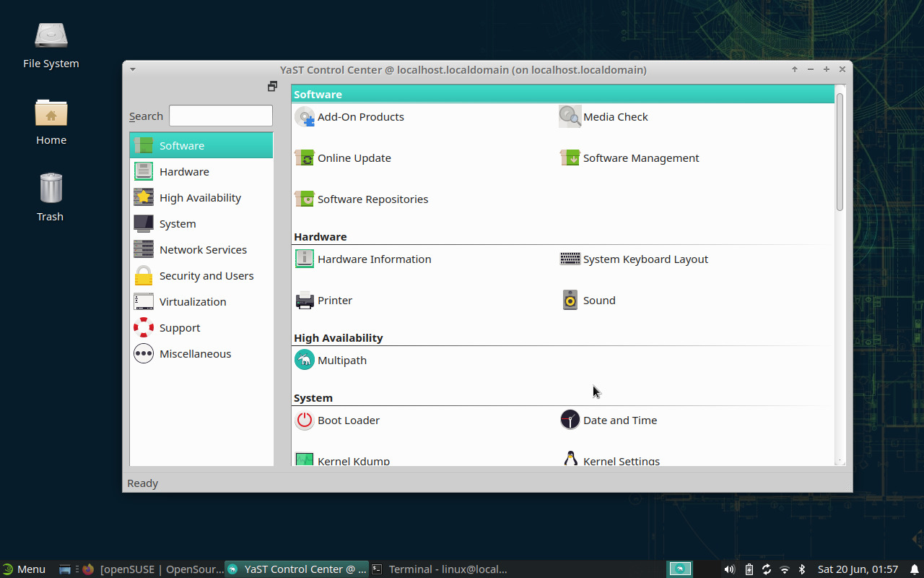Click the Kernel Settings entry
This screenshot has width=924, height=578.
tap(621, 461)
